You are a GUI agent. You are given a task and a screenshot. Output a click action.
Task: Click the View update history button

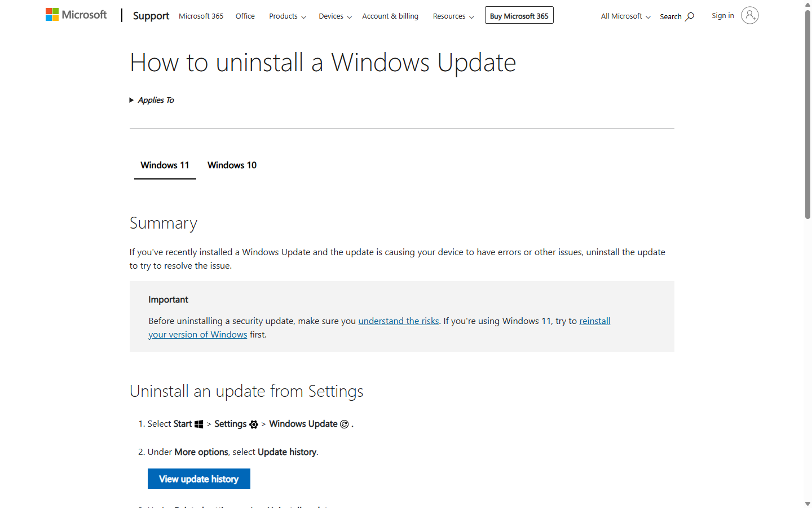[x=199, y=479]
